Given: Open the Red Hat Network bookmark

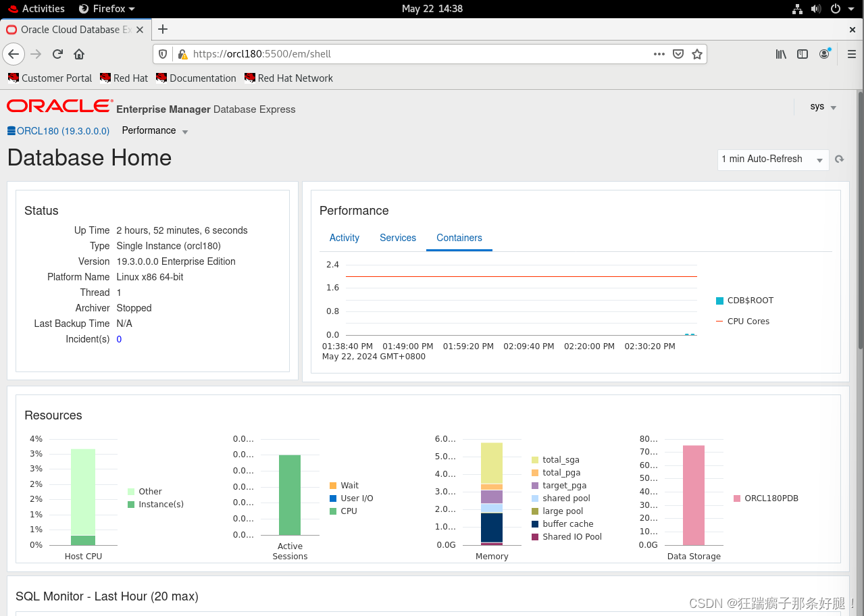Looking at the screenshot, I should tap(288, 78).
